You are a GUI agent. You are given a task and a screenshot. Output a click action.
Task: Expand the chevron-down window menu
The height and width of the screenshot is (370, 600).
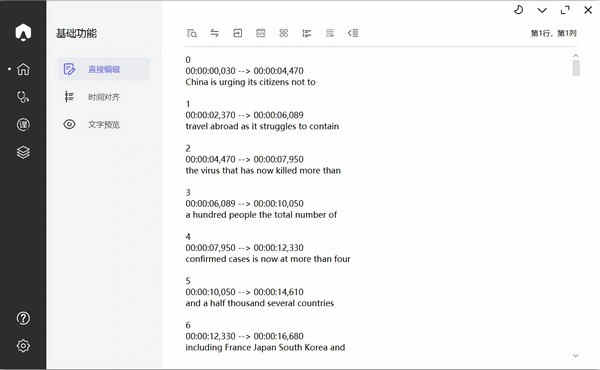542,10
